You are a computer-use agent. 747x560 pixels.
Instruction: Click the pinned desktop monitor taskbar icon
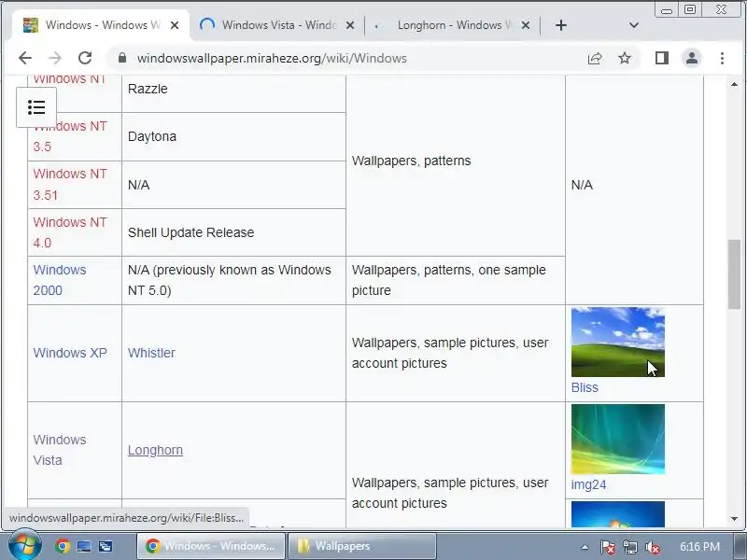(x=84, y=546)
